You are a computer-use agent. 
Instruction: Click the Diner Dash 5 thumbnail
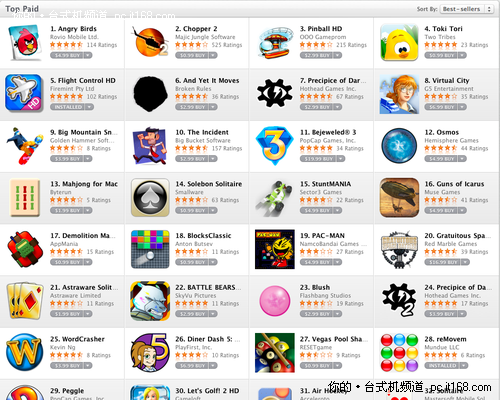(150, 353)
